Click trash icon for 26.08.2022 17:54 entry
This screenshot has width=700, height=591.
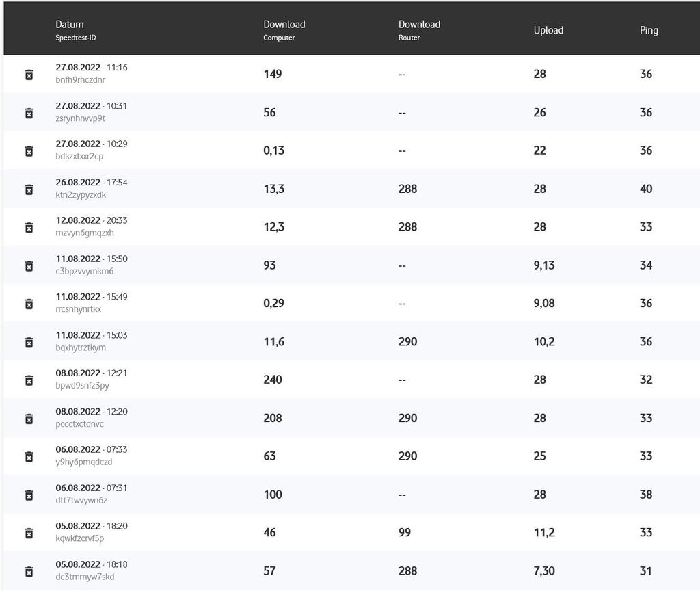tap(29, 189)
